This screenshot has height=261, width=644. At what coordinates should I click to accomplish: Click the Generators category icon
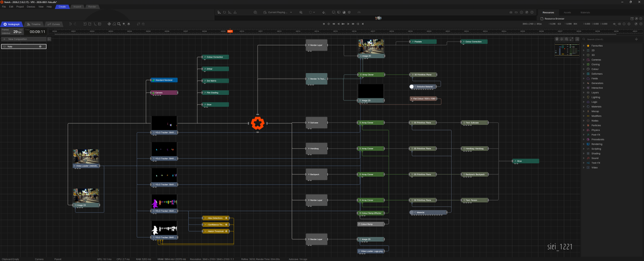(589, 83)
